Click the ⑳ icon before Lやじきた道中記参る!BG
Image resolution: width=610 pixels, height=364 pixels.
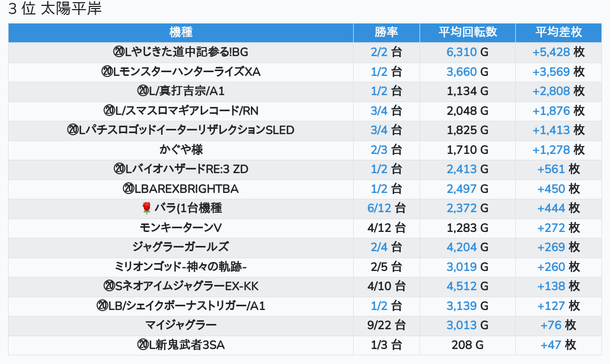(x=119, y=52)
